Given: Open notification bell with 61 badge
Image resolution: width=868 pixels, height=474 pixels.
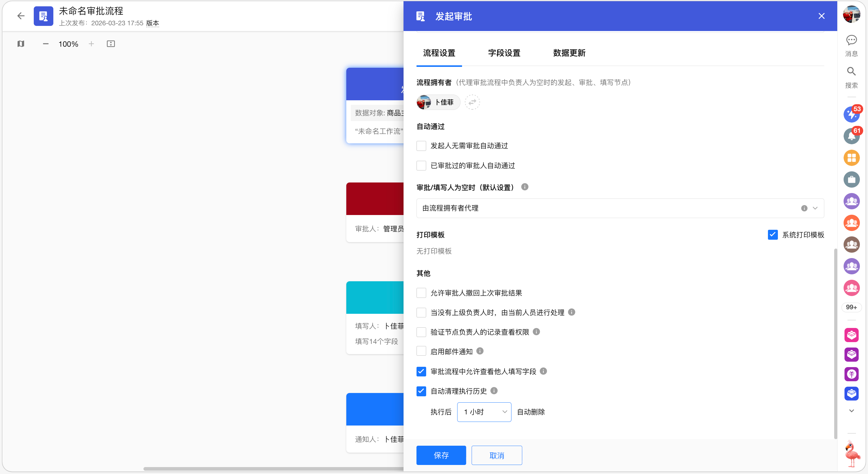Looking at the screenshot, I should tap(851, 136).
